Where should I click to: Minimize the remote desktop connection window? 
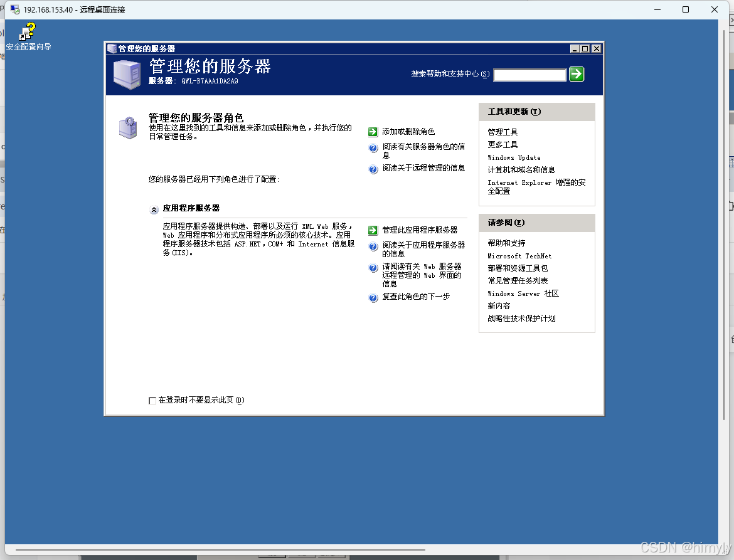[x=657, y=9]
